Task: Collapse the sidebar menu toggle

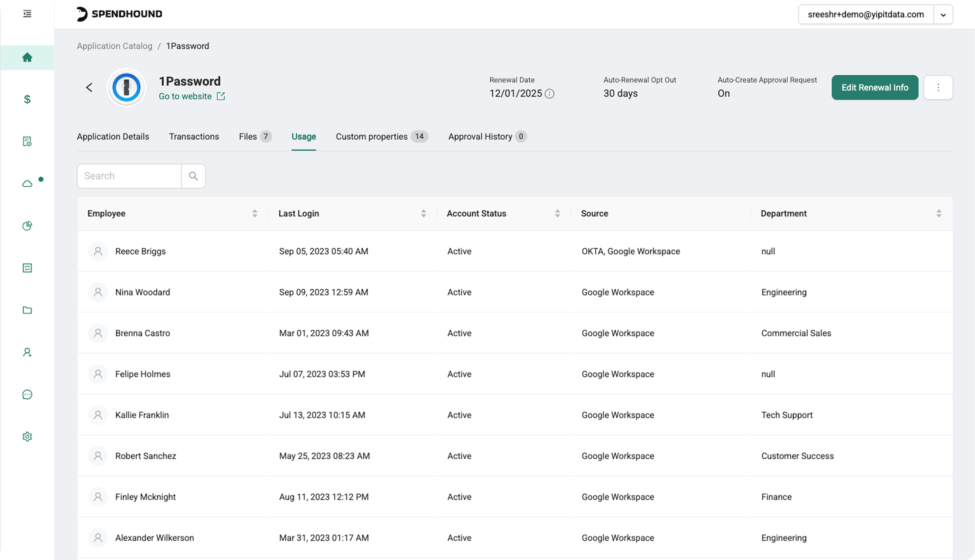Action: 27,14
